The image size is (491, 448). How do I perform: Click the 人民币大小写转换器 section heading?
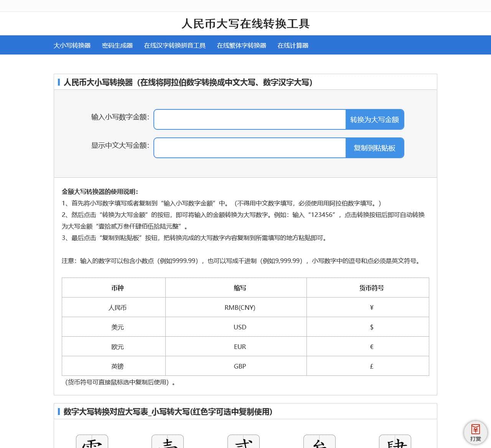(188, 82)
